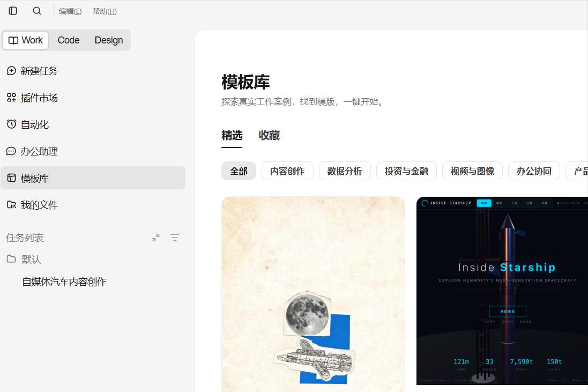Screen dimensions: 588x392
Task: Switch to Work mode tab
Action: point(26,40)
